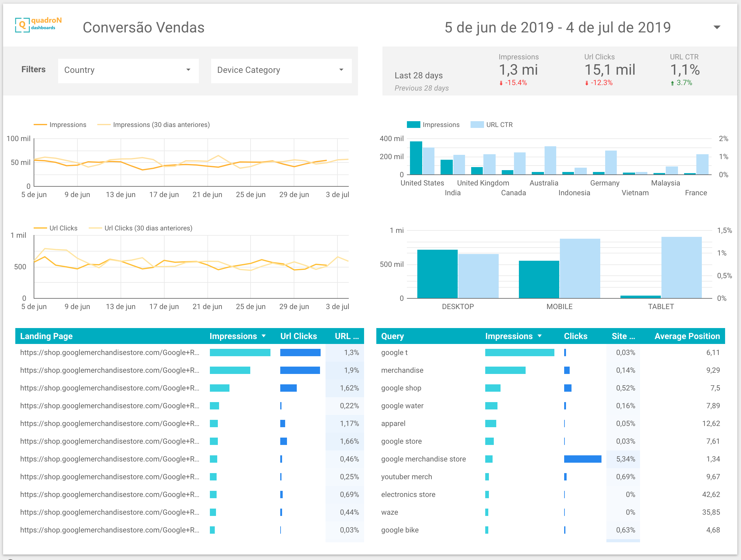This screenshot has height=560, width=741.
Task: Click the sort arrow beside Landing Page Impressions
Action: (264, 336)
